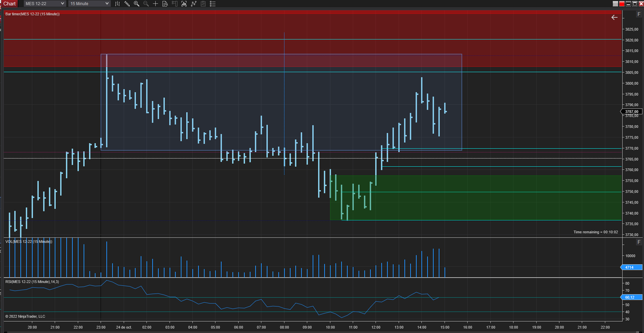Click the 3800,00 price axis label

631,83
